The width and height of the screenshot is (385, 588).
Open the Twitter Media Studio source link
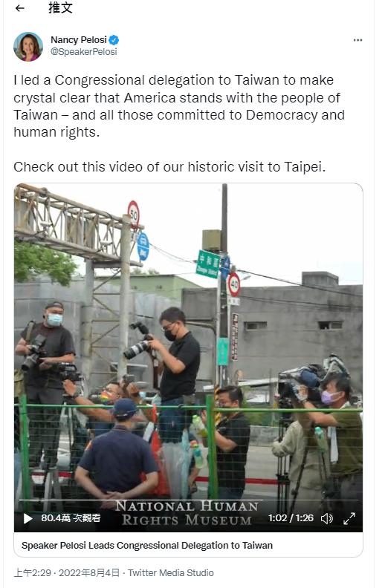[x=171, y=572]
